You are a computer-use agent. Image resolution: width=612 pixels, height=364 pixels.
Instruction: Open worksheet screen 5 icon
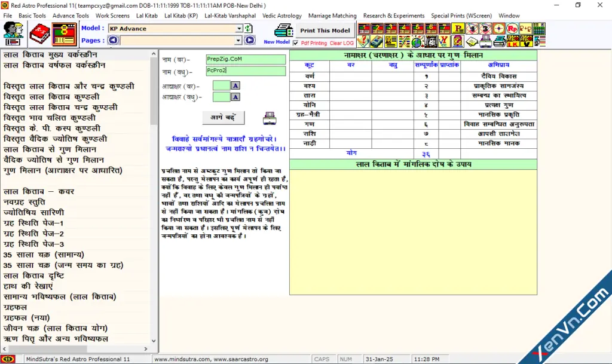pos(417,29)
